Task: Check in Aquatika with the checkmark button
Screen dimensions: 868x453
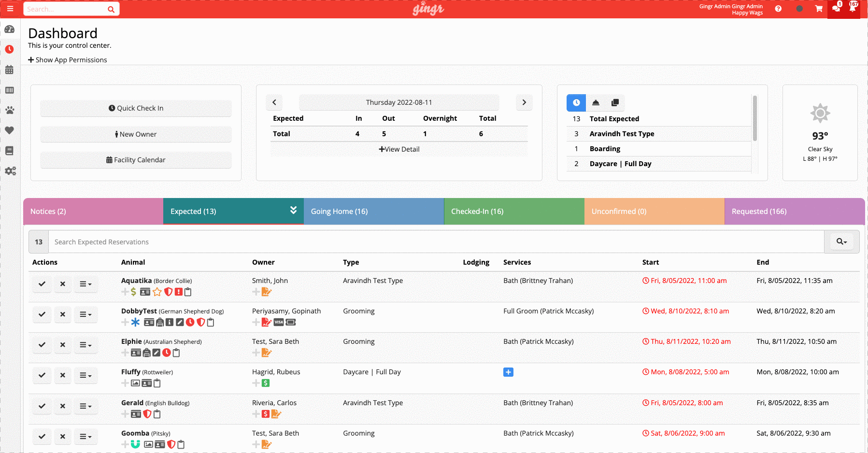Action: 42,284
